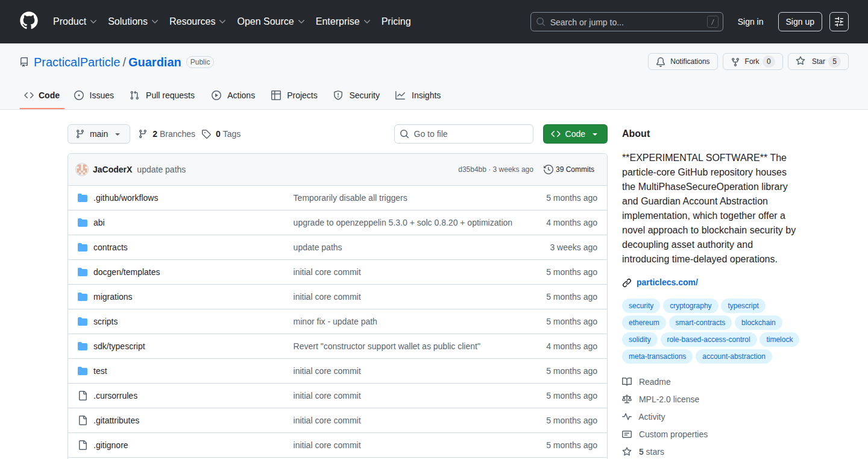The image size is (868, 459).
Task: Switch to the Insights tab
Action: tap(418, 95)
